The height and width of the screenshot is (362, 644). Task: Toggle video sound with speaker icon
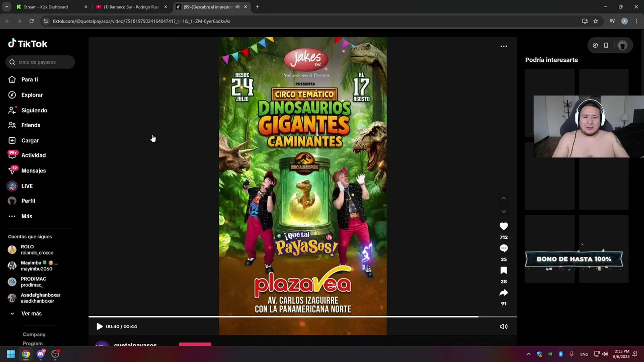504,326
